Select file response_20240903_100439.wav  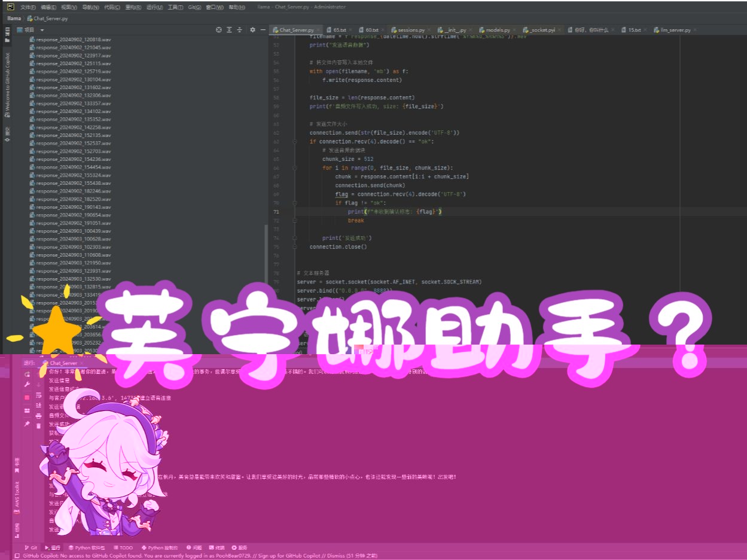tap(70, 231)
